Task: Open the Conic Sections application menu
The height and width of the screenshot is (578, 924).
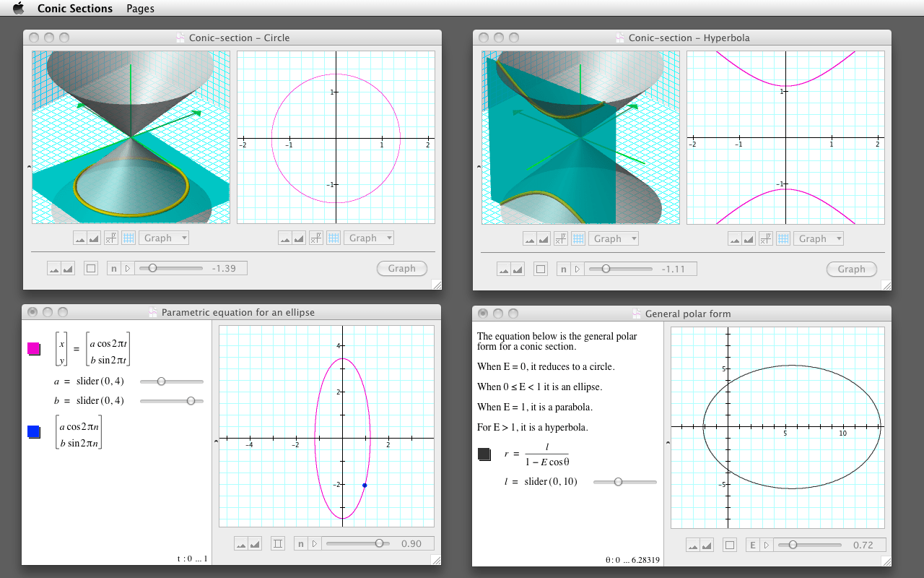Action: 75,9
